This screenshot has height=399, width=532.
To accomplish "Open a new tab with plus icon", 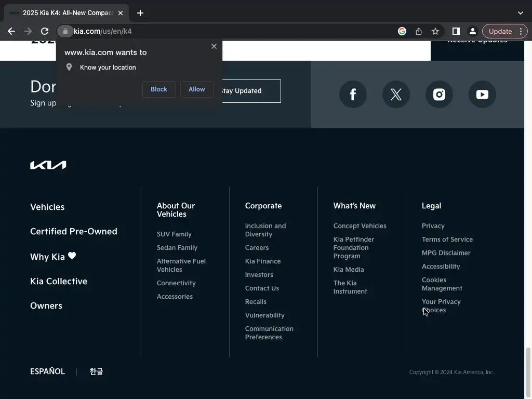I will [140, 13].
